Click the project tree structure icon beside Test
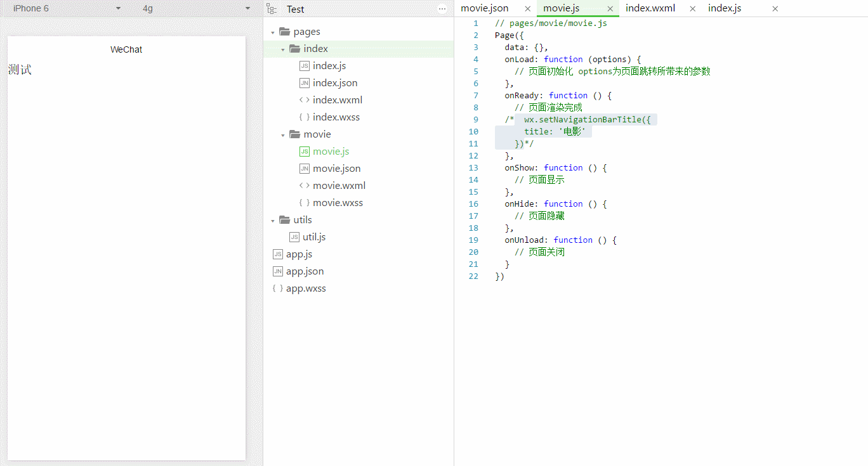 pyautogui.click(x=272, y=9)
